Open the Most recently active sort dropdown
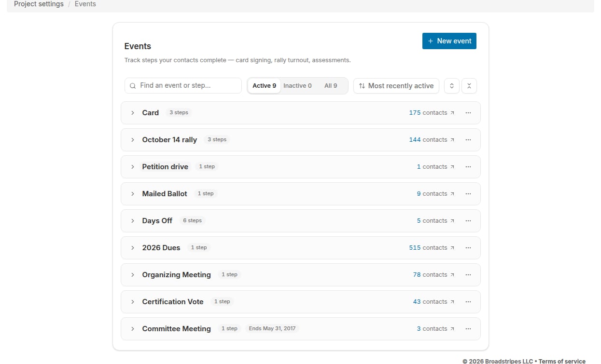The height and width of the screenshot is (364, 601). point(396,86)
